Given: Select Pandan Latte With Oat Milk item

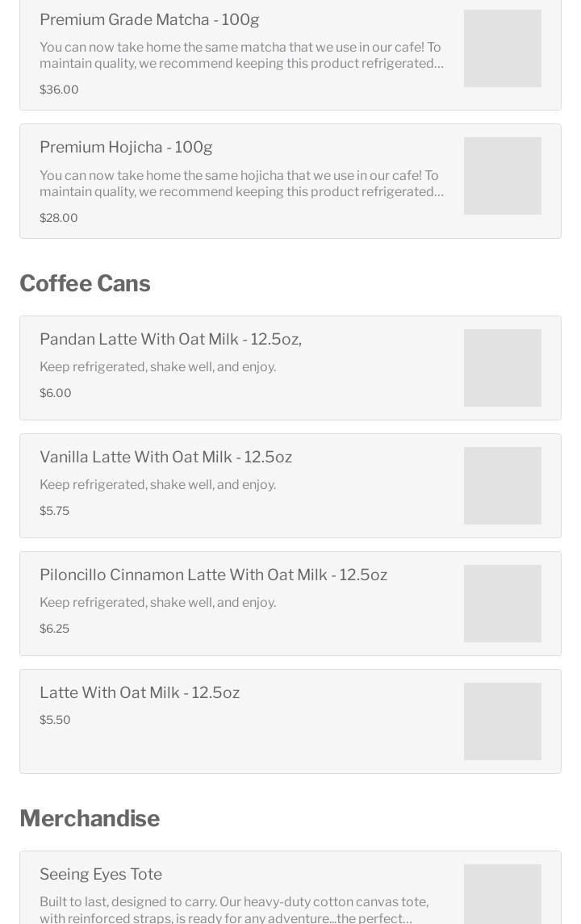Looking at the screenshot, I should coord(170,339).
